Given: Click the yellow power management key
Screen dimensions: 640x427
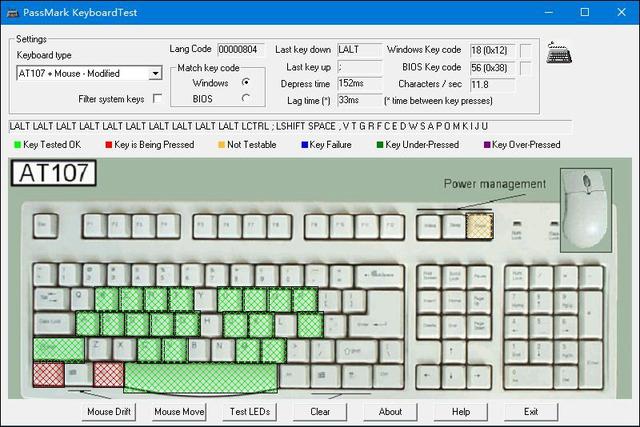Looking at the screenshot, I should pyautogui.click(x=481, y=226).
